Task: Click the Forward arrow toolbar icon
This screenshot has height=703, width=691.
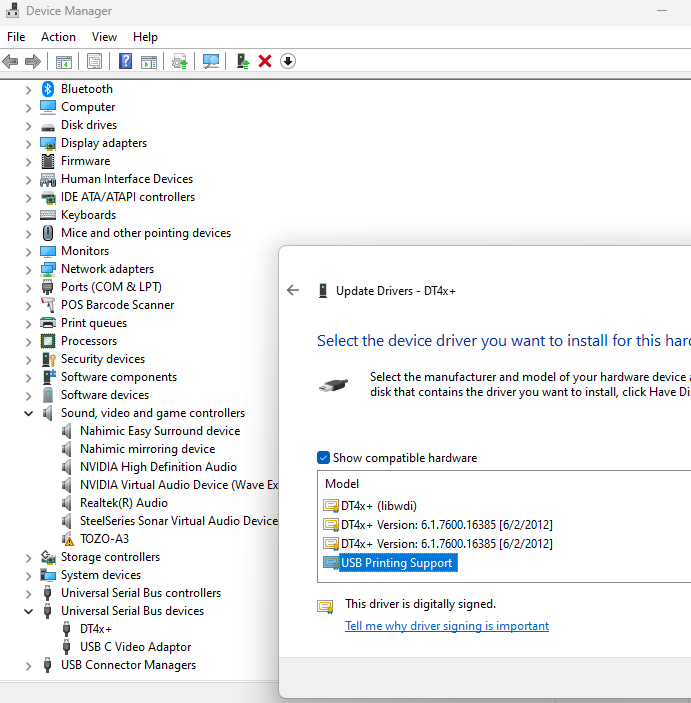Action: click(33, 61)
